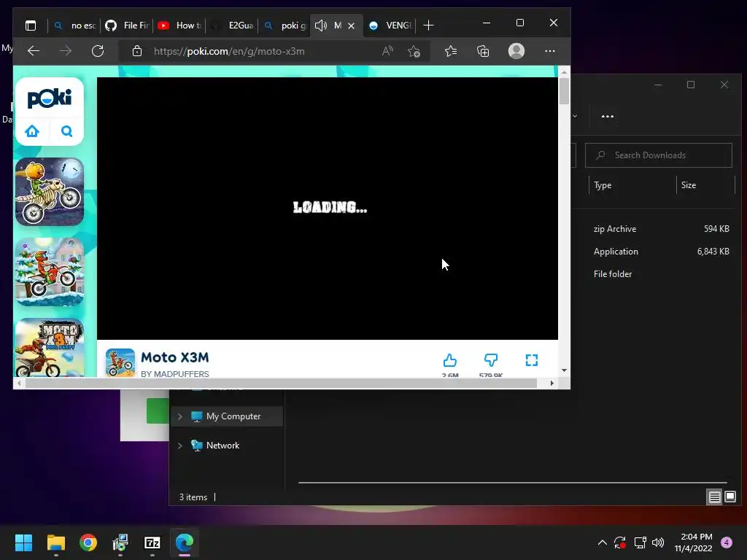Switch to the poki g search tab

[x=285, y=26]
